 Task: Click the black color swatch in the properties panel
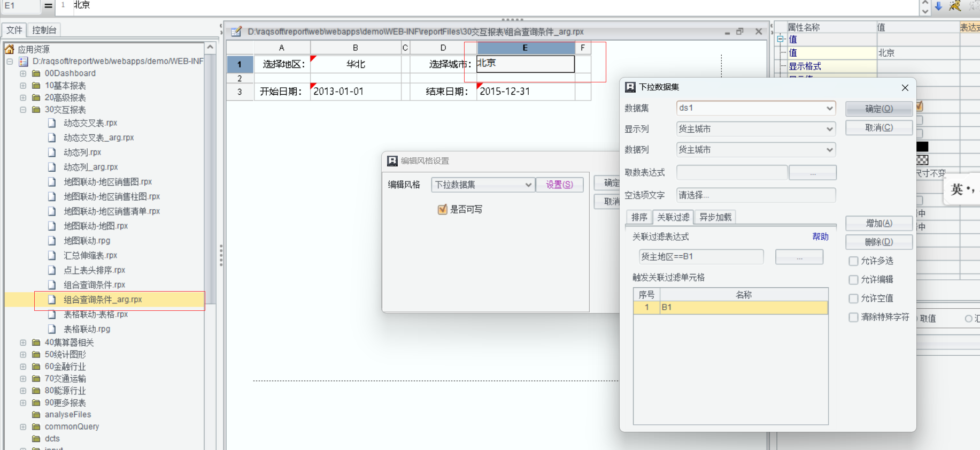(922, 147)
